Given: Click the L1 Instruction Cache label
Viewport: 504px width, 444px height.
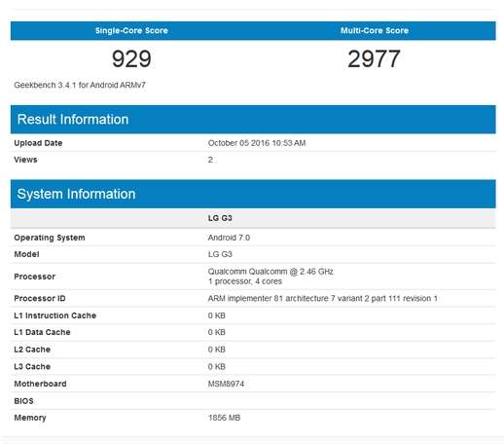Looking at the screenshot, I should coord(55,315).
